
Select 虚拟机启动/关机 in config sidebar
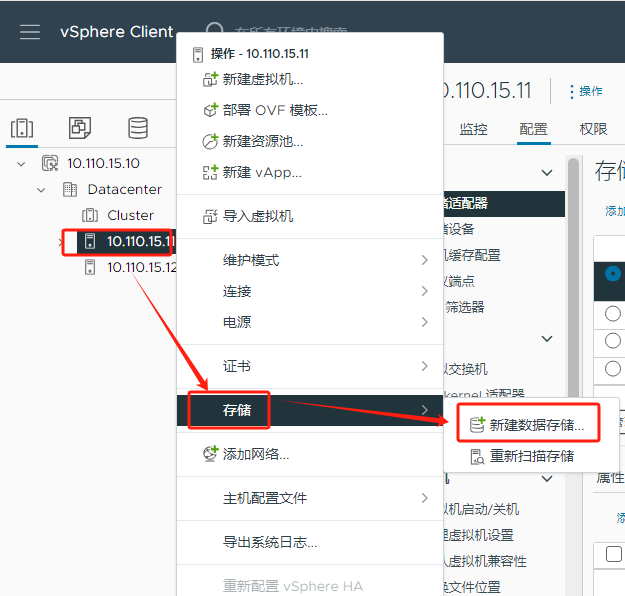[x=482, y=509]
